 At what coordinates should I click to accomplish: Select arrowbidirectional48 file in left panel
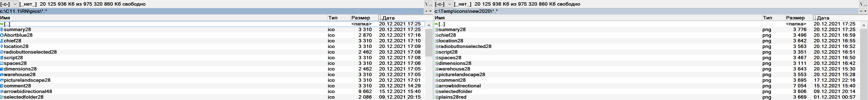[x=28, y=92]
